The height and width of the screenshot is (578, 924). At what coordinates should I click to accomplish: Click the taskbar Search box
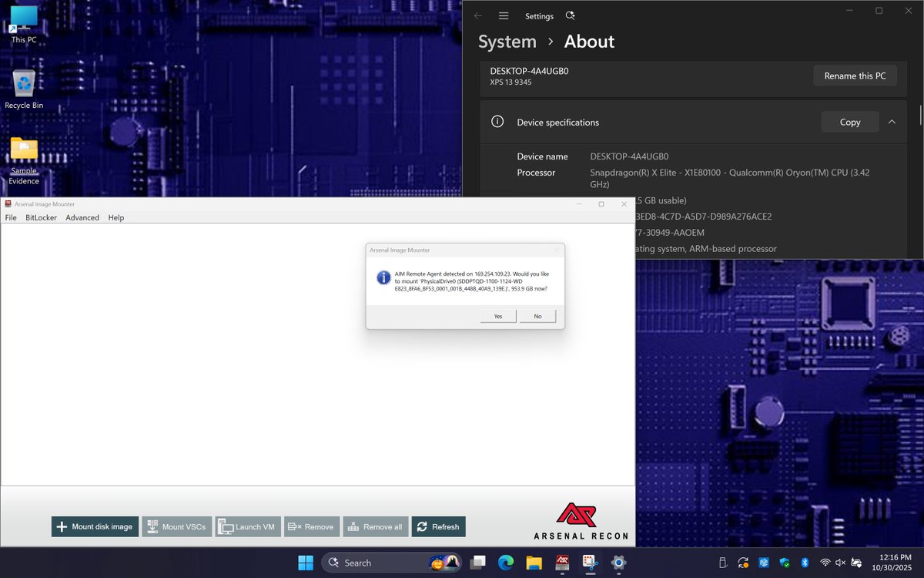point(392,563)
